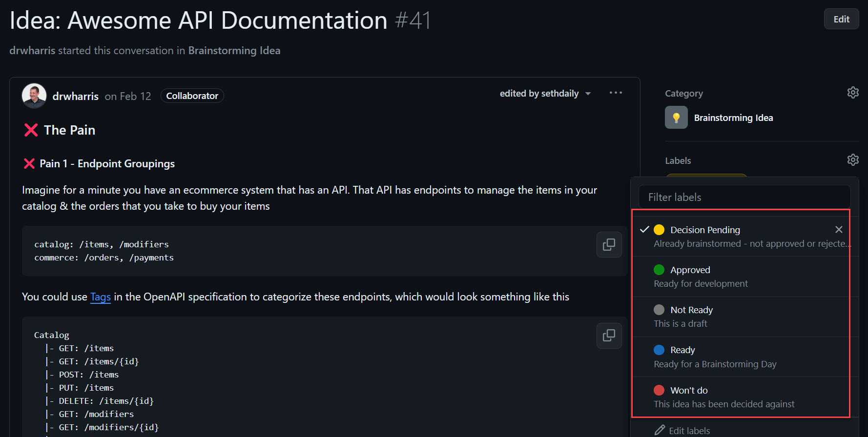Viewport: 868px width, 437px height.
Task: Toggle the Not Ready label
Action: click(691, 310)
